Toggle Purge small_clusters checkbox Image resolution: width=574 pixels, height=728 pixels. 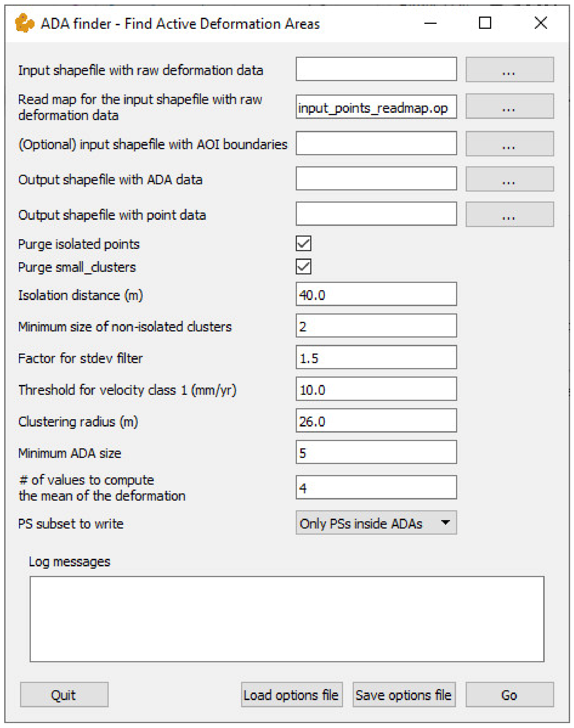303,267
